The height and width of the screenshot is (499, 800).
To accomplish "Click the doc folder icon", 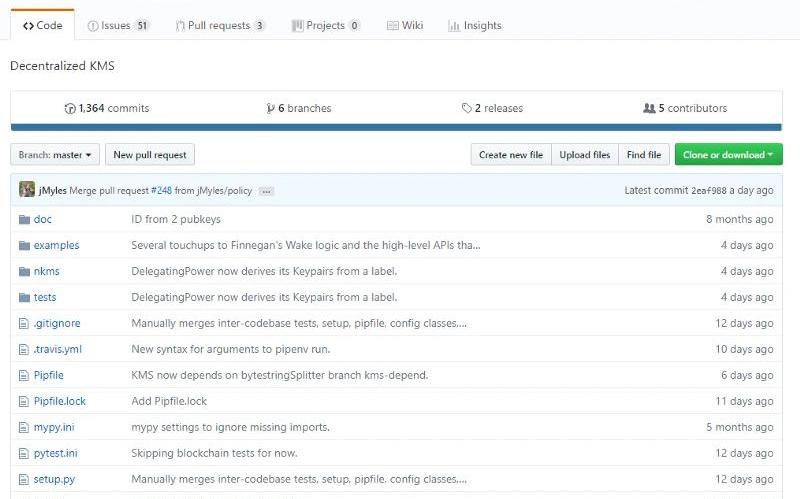I will click(x=24, y=219).
